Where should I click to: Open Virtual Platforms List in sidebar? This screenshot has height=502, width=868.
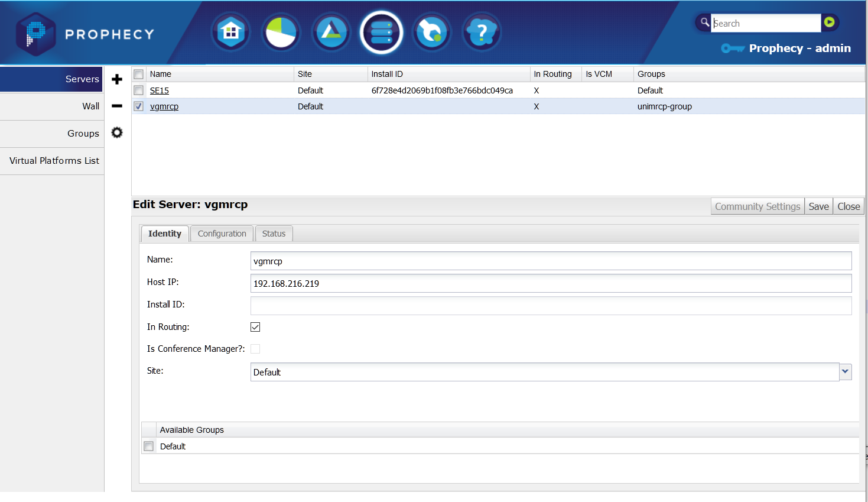[52, 161]
